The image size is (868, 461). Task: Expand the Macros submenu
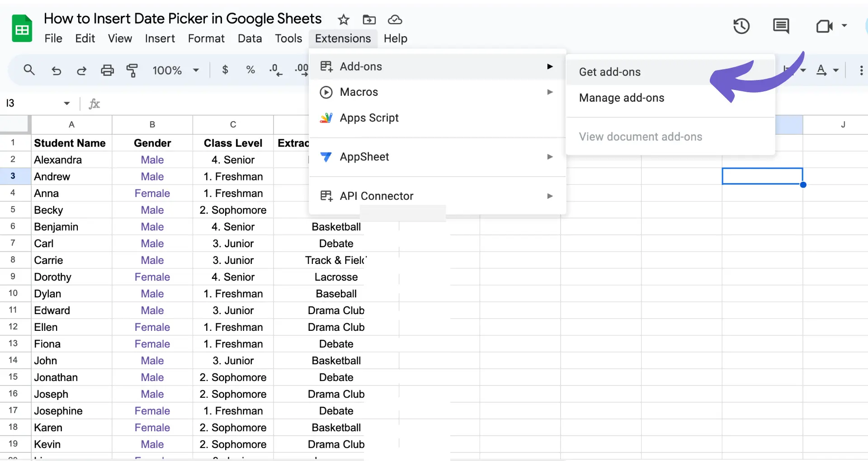coord(437,92)
